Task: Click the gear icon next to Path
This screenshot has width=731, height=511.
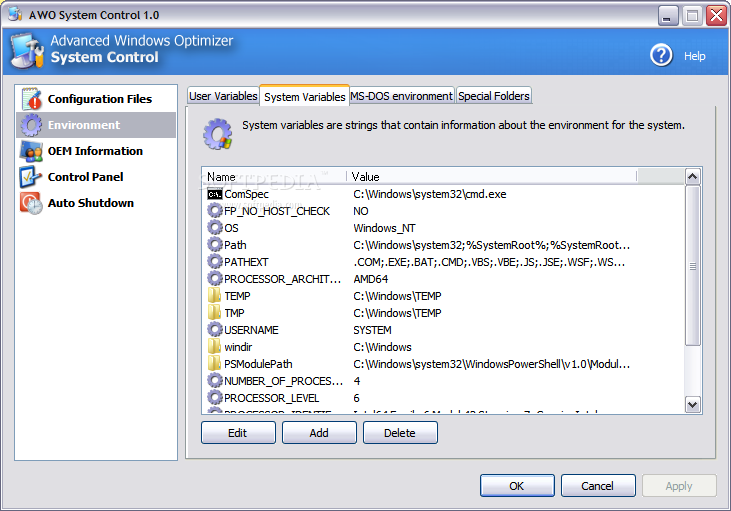Action: click(214, 245)
